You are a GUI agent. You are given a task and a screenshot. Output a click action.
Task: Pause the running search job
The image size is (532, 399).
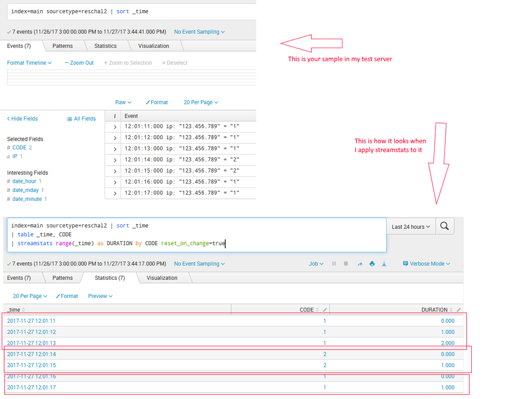click(x=334, y=264)
